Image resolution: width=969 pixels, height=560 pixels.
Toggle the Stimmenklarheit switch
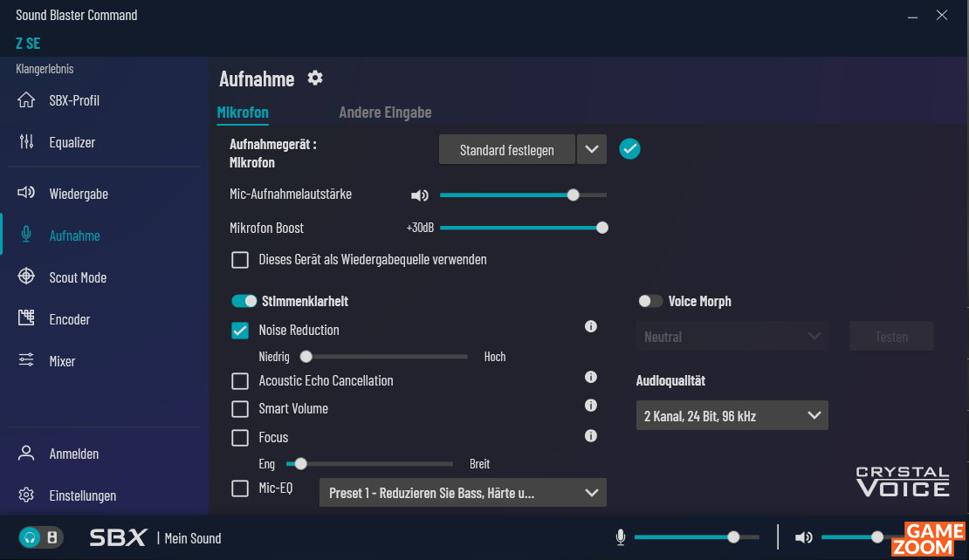tap(244, 301)
